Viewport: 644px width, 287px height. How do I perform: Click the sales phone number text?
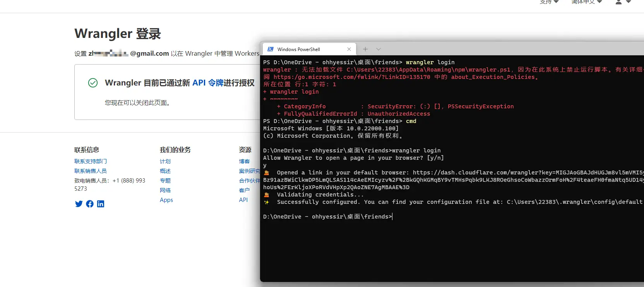click(110, 184)
